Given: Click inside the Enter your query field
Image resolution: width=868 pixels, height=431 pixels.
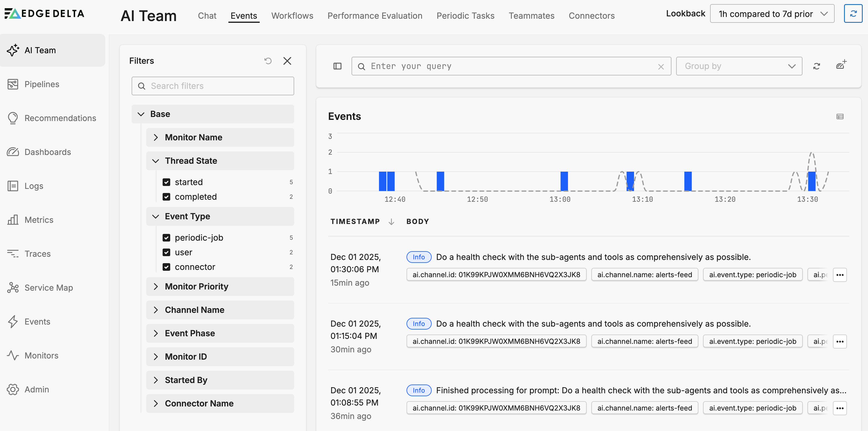Looking at the screenshot, I should click(472, 66).
